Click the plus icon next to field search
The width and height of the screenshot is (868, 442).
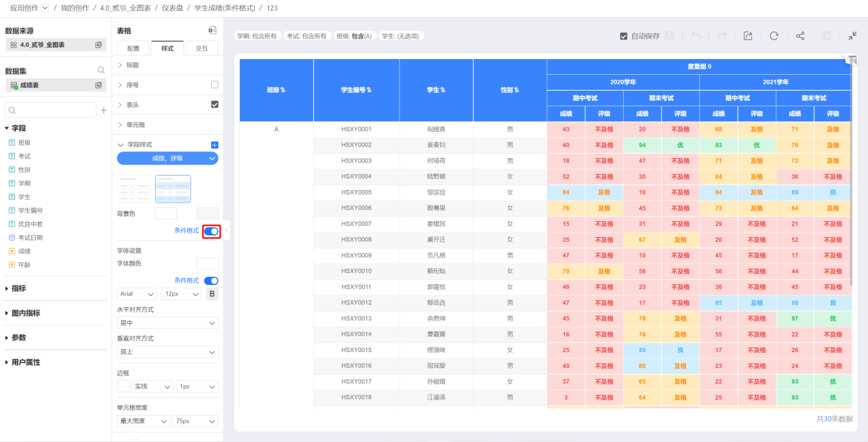[104, 110]
